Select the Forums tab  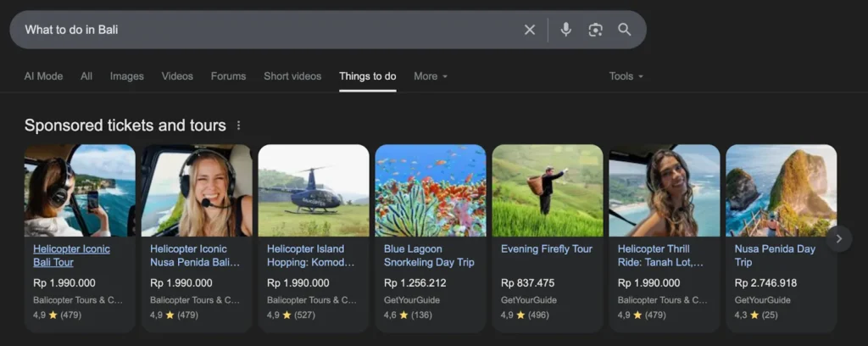pos(228,76)
